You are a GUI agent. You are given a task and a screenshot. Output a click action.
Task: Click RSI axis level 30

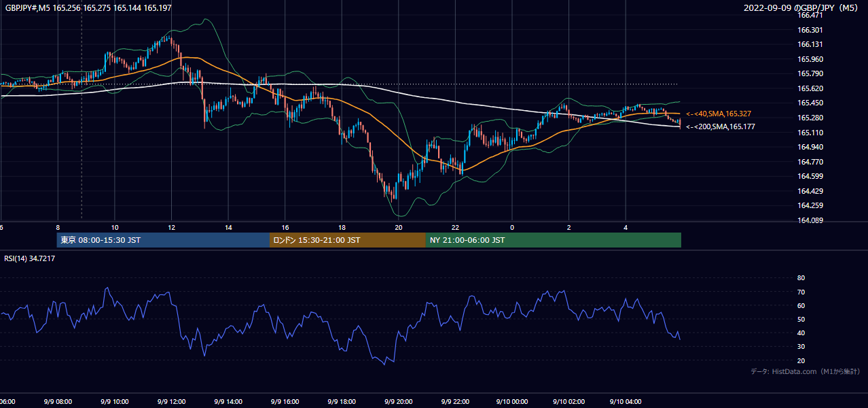point(801,347)
